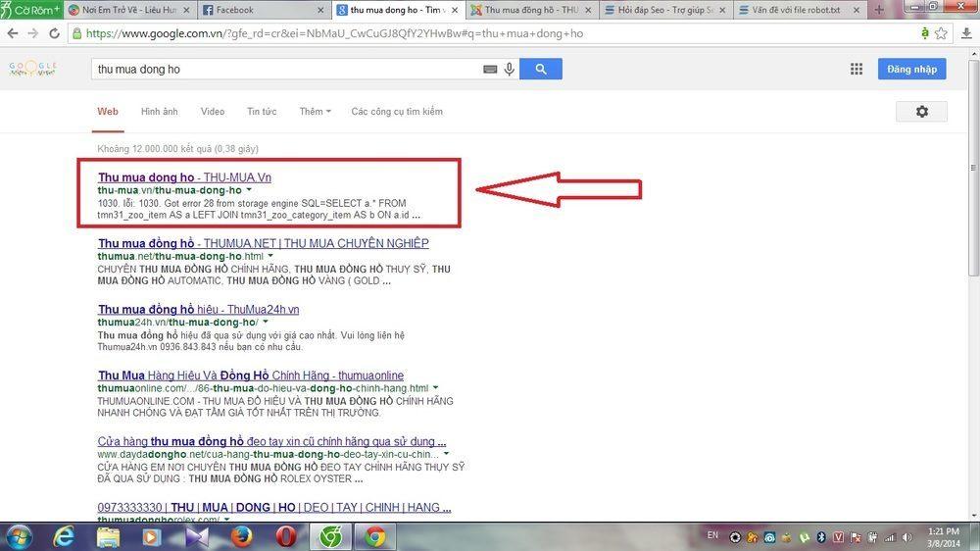
Task: Click the Bluetooth tray icon
Action: [821, 537]
